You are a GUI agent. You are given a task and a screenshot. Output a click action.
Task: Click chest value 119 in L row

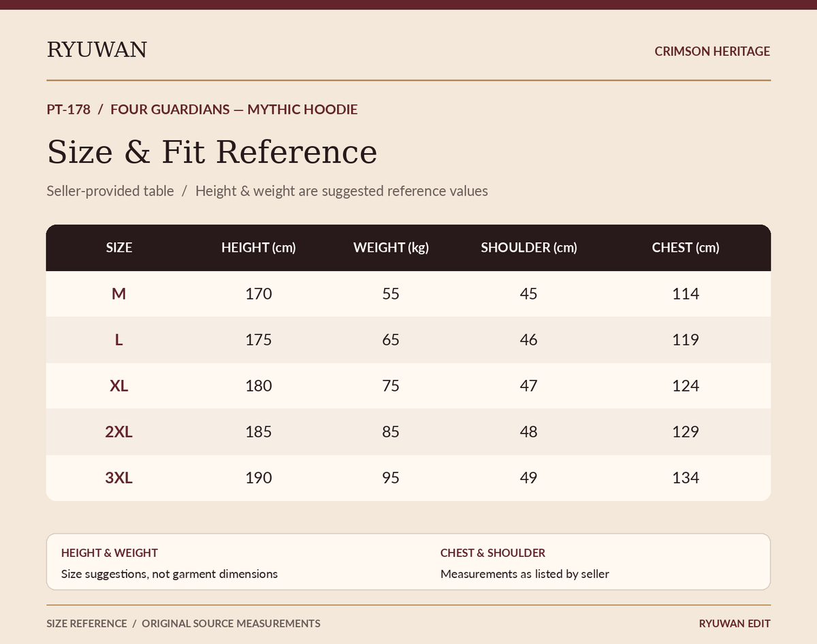coord(686,340)
